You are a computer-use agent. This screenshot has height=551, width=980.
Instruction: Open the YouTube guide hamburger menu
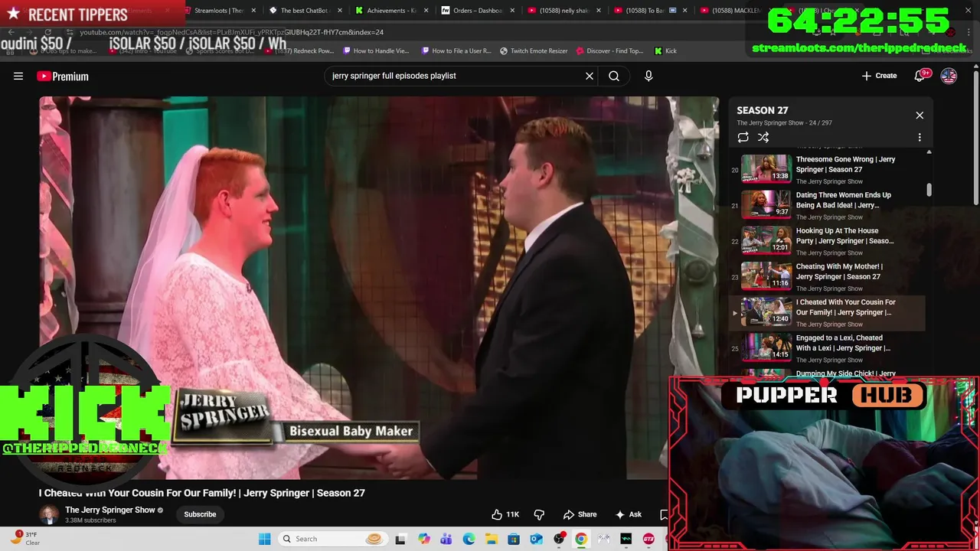(18, 76)
